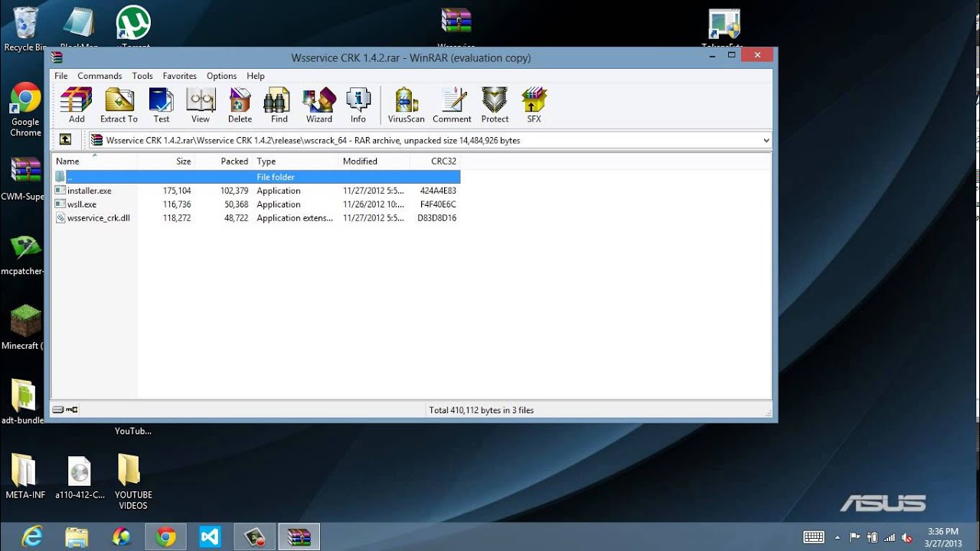The height and width of the screenshot is (551, 980).
Task: Open the Commands menu
Action: [x=100, y=76]
